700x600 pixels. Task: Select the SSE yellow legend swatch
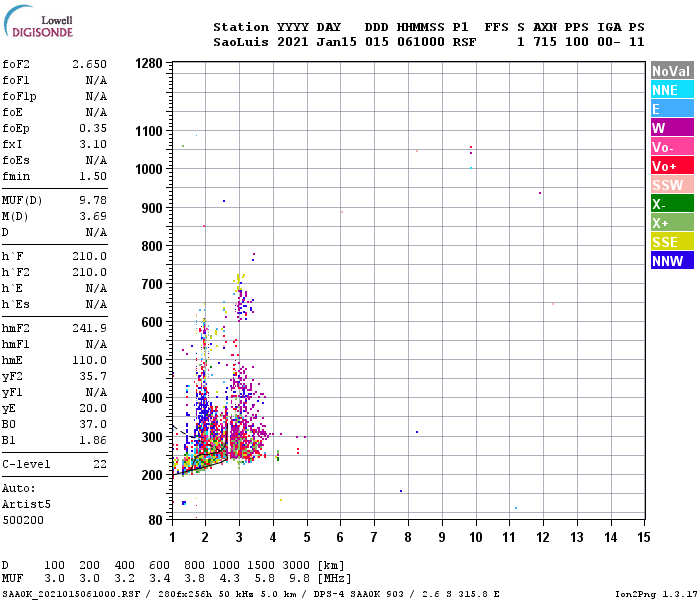click(x=672, y=242)
